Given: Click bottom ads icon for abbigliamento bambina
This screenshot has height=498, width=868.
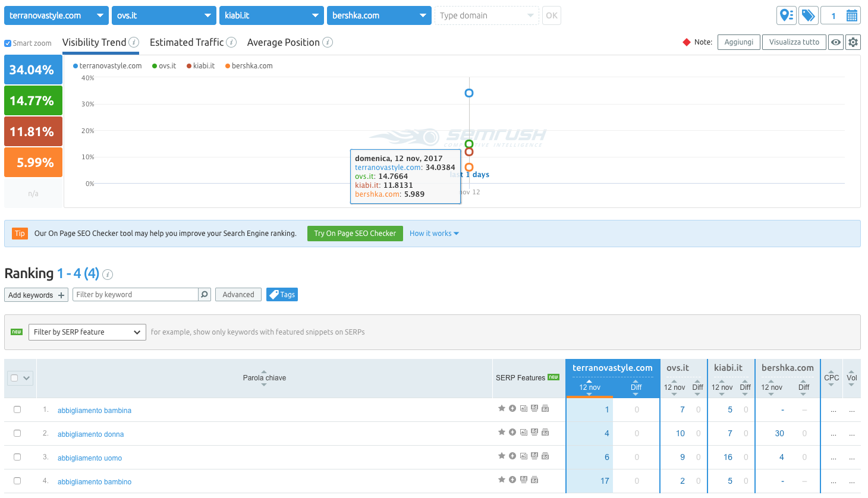Looking at the screenshot, I should pos(545,408).
